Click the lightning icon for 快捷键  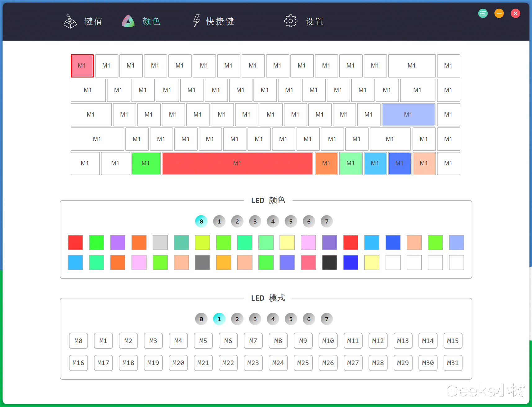pos(196,21)
